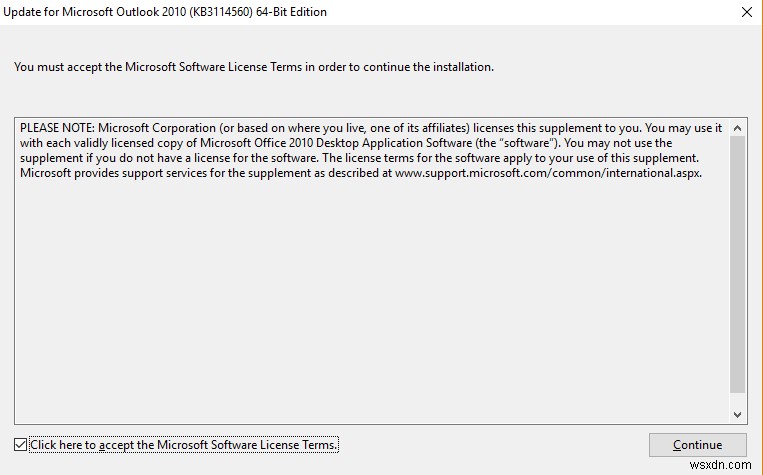Click the license scrollbar down arrow
This screenshot has width=763, height=475.
(738, 414)
